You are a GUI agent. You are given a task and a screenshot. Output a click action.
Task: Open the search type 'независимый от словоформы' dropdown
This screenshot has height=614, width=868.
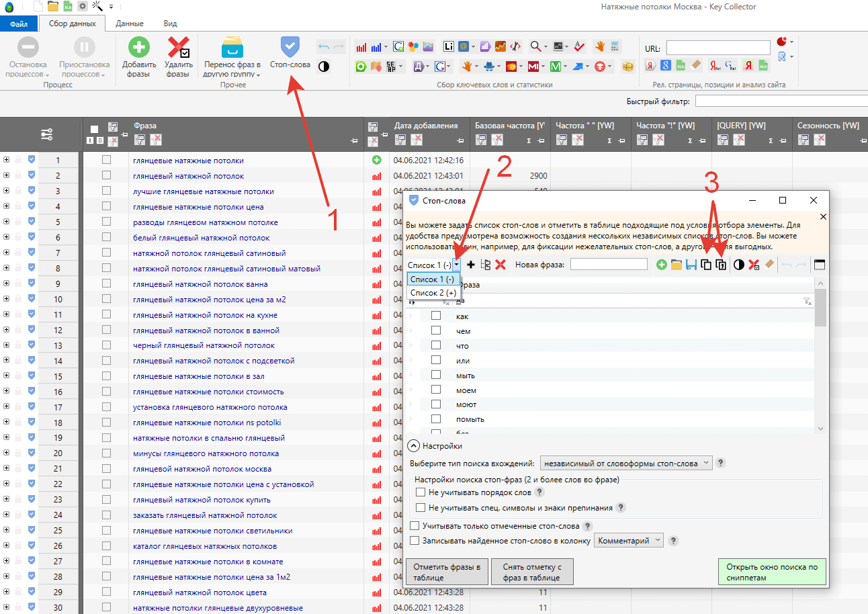(x=626, y=463)
